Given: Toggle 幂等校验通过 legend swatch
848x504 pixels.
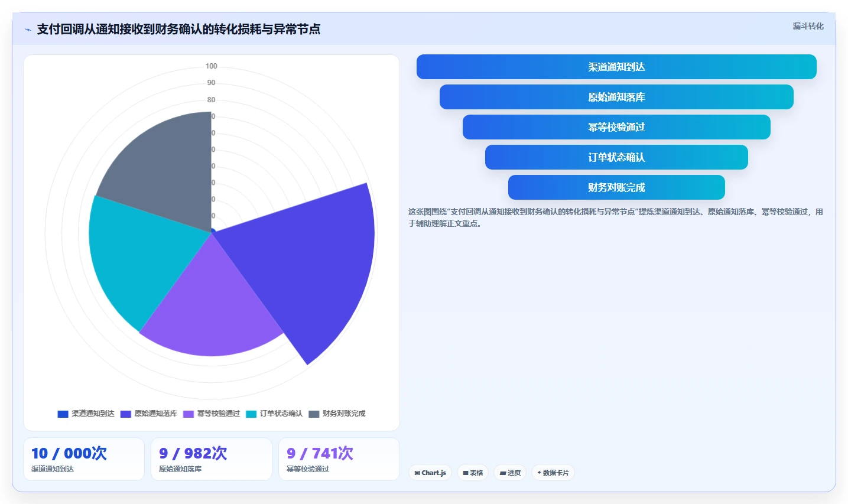Looking at the screenshot, I should pos(189,414).
